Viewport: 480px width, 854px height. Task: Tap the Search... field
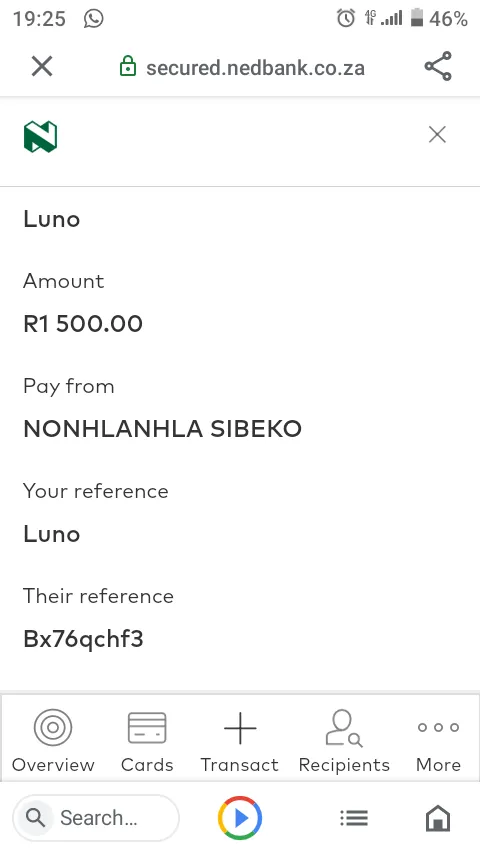coord(96,818)
